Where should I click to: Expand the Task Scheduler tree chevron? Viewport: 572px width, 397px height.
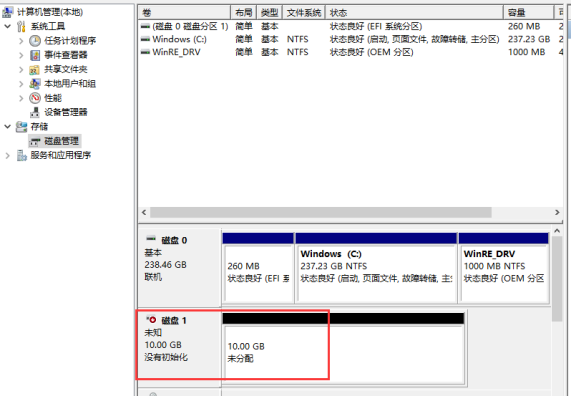coord(21,41)
